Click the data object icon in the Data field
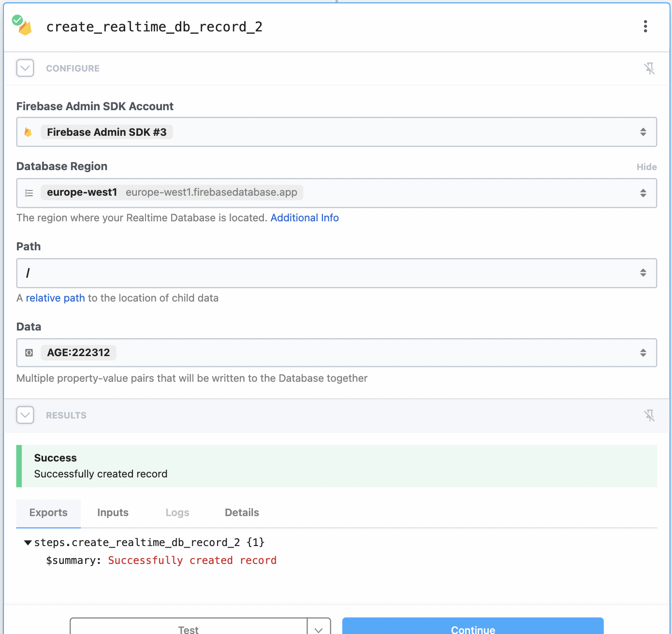This screenshot has height=634, width=672. [x=29, y=352]
